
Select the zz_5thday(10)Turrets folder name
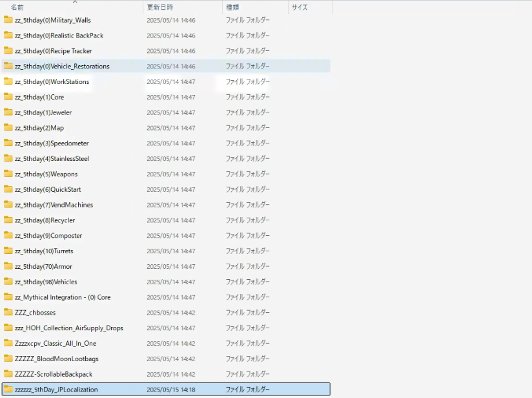(x=44, y=251)
